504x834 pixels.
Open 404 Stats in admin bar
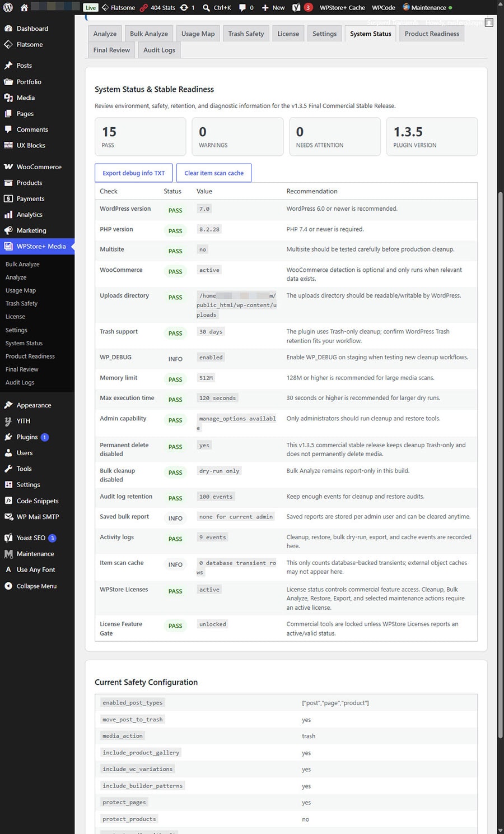point(157,8)
